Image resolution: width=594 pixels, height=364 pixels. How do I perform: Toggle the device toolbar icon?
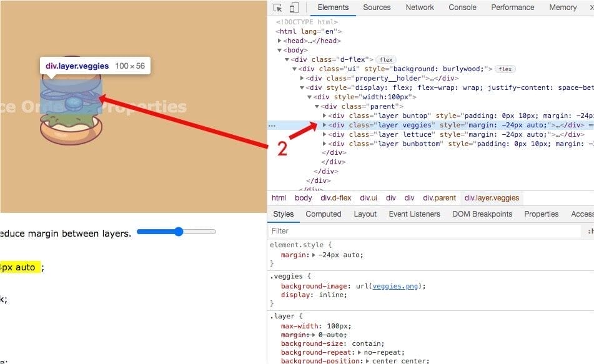[x=294, y=7]
